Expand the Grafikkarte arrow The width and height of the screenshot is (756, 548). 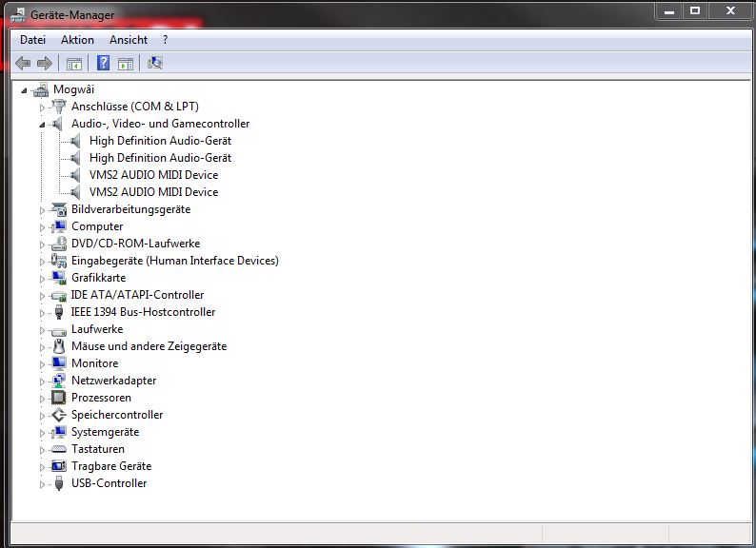click(x=42, y=279)
